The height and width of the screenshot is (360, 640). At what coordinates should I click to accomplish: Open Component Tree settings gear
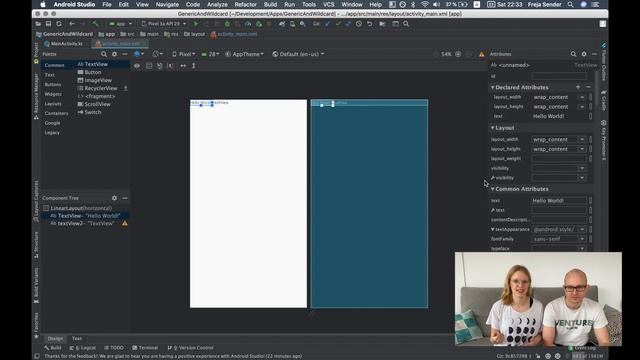click(114, 198)
